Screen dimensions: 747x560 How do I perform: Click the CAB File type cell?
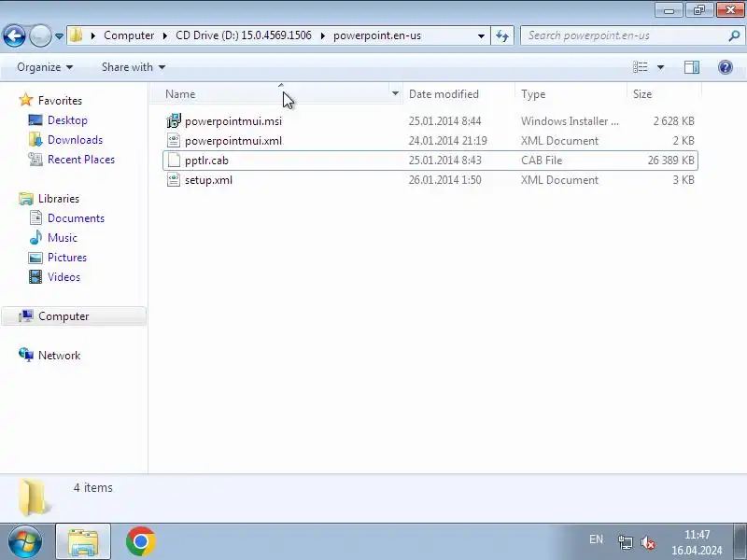point(542,161)
